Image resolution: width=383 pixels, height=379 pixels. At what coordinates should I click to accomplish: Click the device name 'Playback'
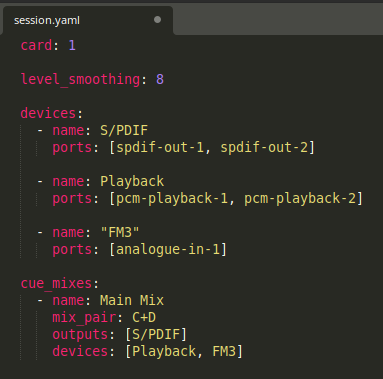coord(132,181)
